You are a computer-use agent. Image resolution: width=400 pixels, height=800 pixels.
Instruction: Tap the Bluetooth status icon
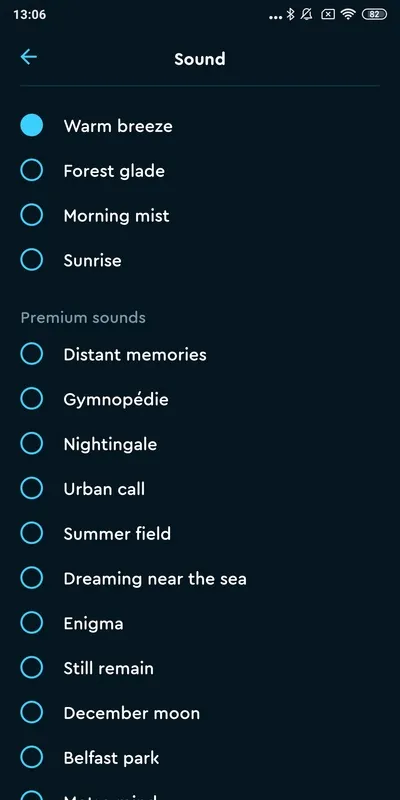click(290, 14)
